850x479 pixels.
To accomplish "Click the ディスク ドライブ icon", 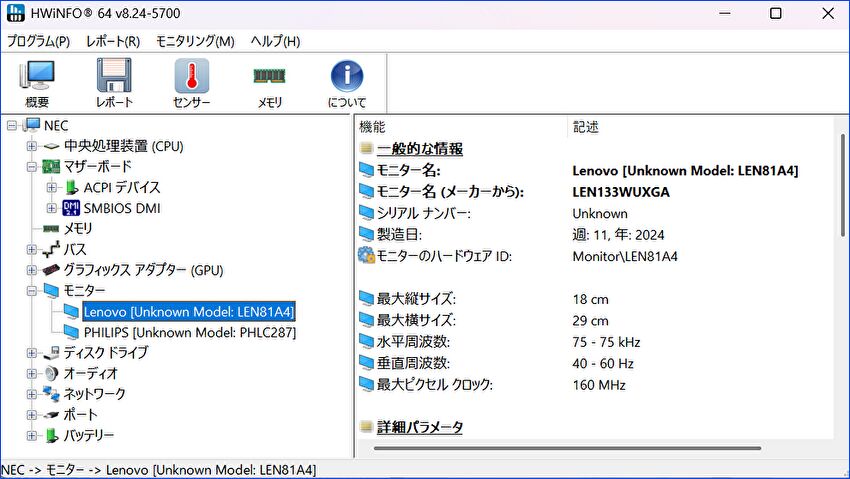I will 51,353.
